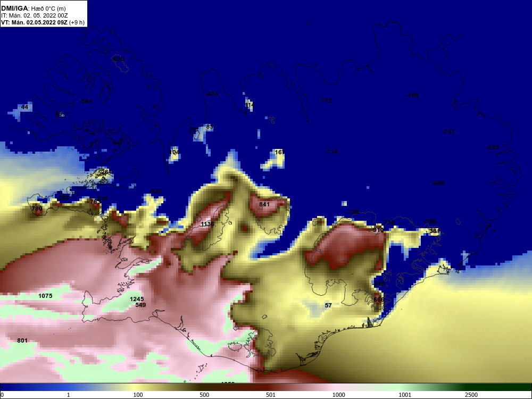This screenshot has width=532, height=399.
Task: Click the map value '910'
Action: tap(378, 230)
